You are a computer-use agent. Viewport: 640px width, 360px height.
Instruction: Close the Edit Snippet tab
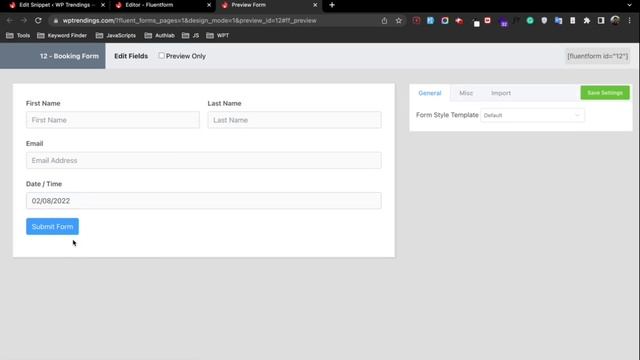103,5
